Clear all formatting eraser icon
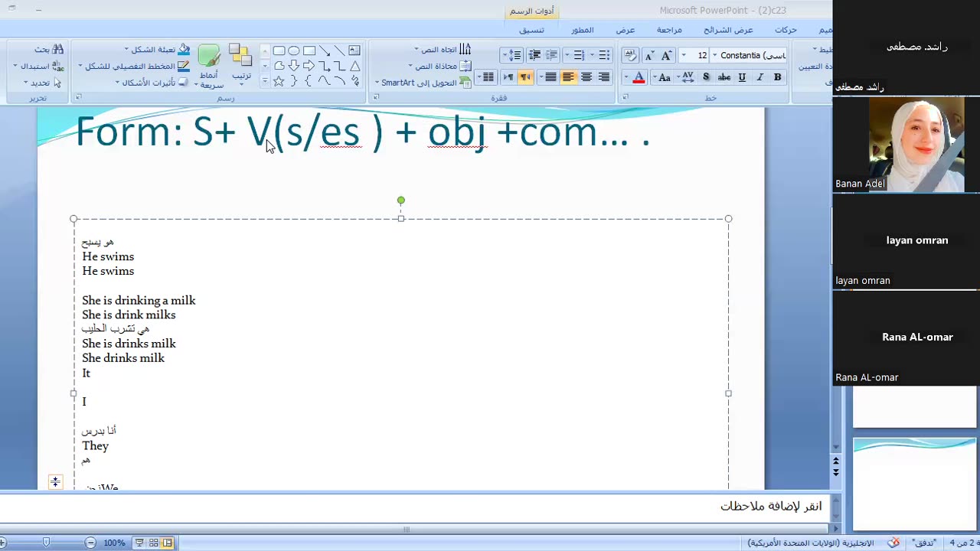Screen dimensions: 980x551 point(630,55)
